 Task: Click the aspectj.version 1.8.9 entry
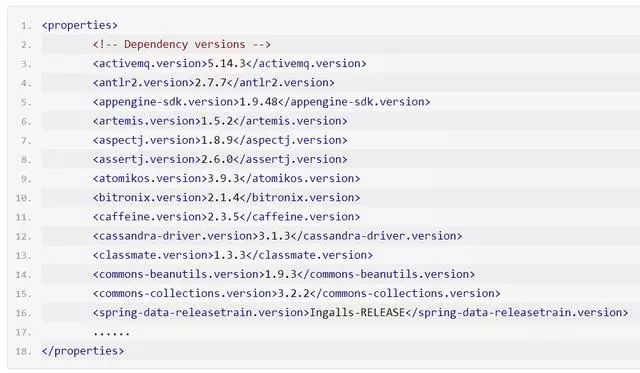click(x=220, y=140)
